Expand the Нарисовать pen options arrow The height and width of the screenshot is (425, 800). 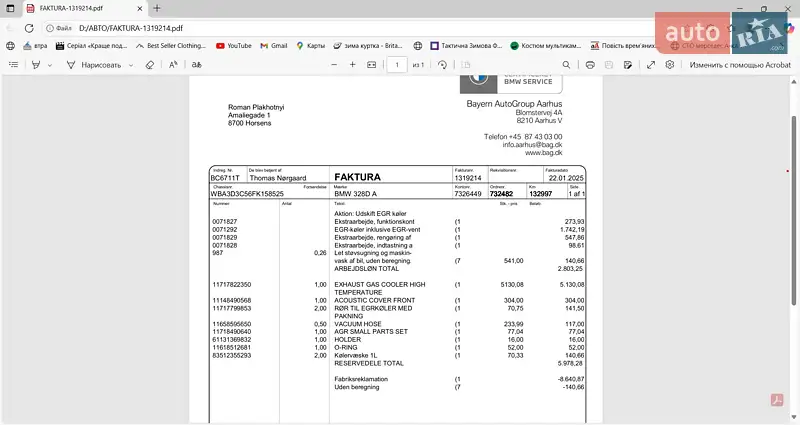(x=129, y=64)
